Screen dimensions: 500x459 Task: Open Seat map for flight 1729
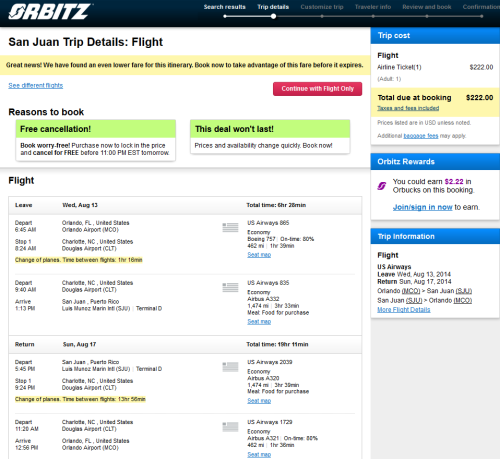(x=259, y=454)
